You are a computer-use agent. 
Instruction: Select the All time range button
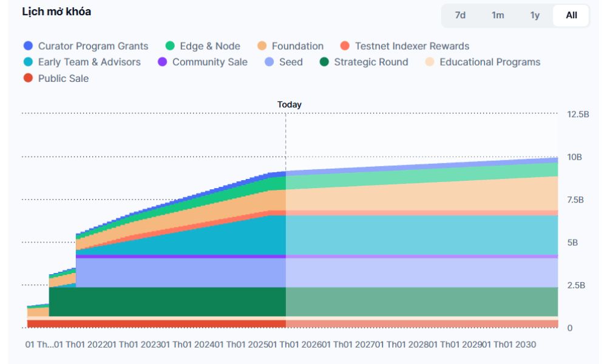[571, 15]
